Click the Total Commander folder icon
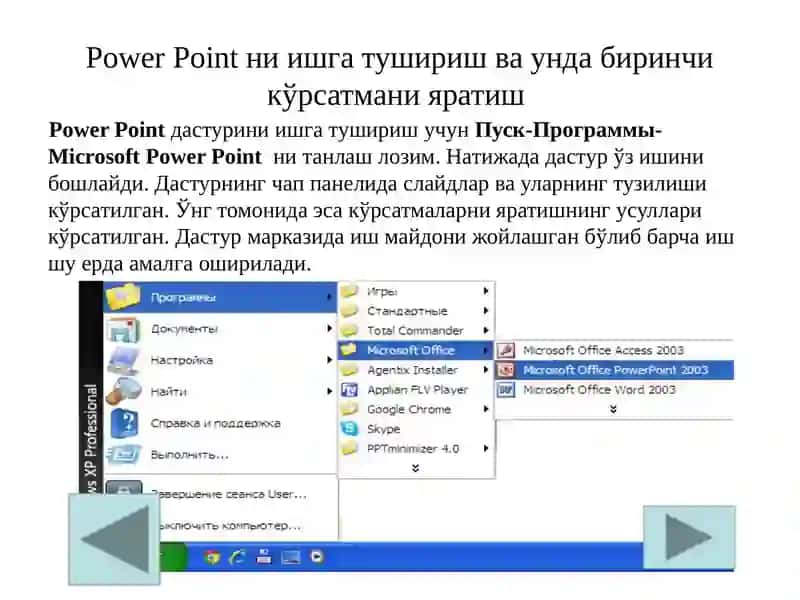Screen dimensions: 800x600 tap(349, 331)
